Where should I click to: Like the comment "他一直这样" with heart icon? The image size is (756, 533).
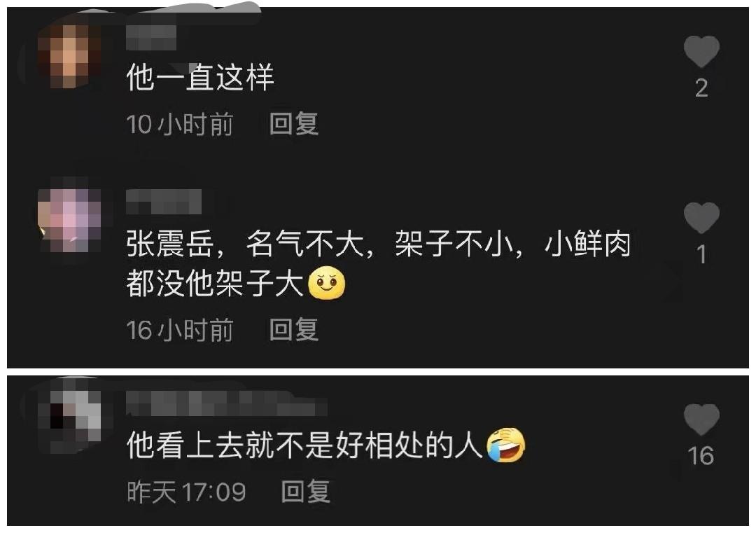click(x=701, y=51)
